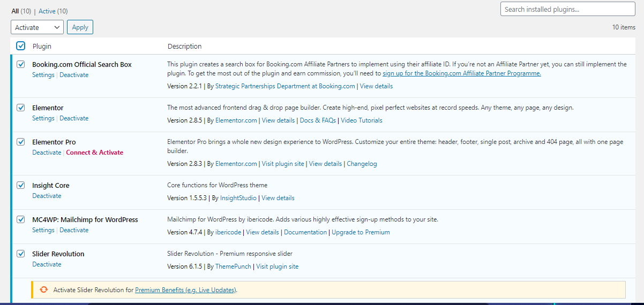
Task: Click 'Version 2.8.5' text in Elementor row
Action: 185,120
